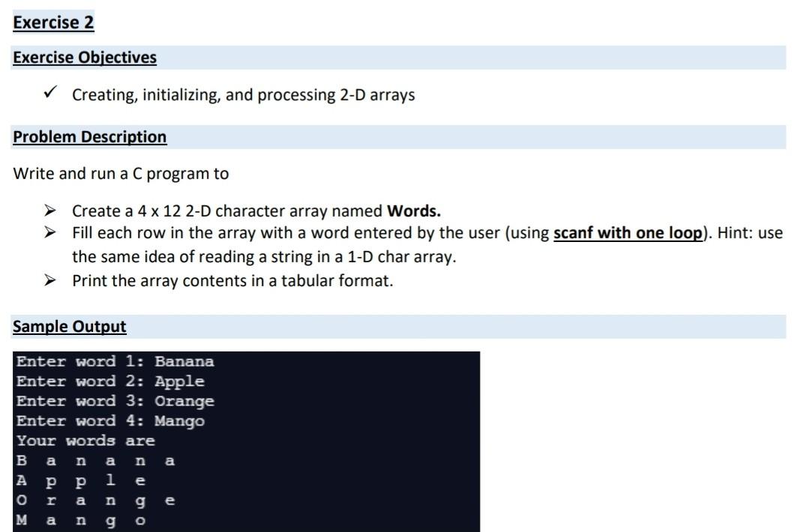This screenshot has height=532, width=809.
Task: Click the 'the same idea of reading a string' line
Action: coord(264,257)
